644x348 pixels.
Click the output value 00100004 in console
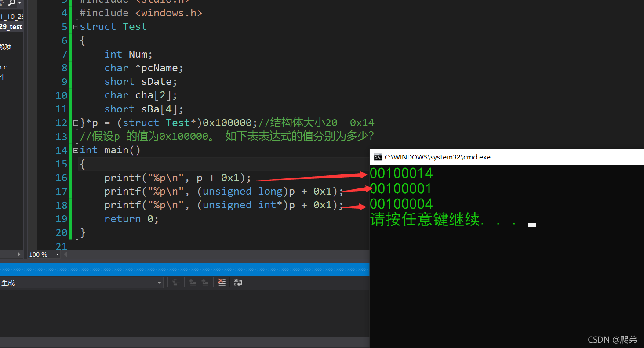click(401, 204)
